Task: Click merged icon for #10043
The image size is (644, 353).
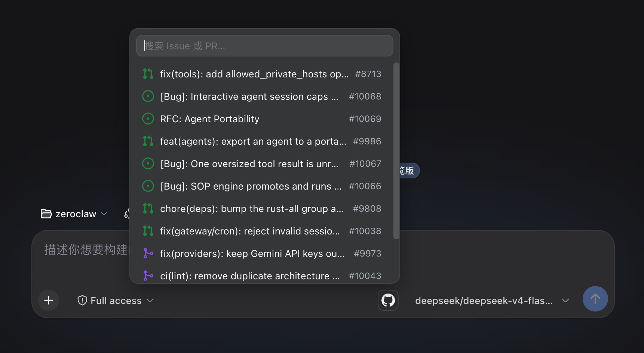Action: coord(148,276)
